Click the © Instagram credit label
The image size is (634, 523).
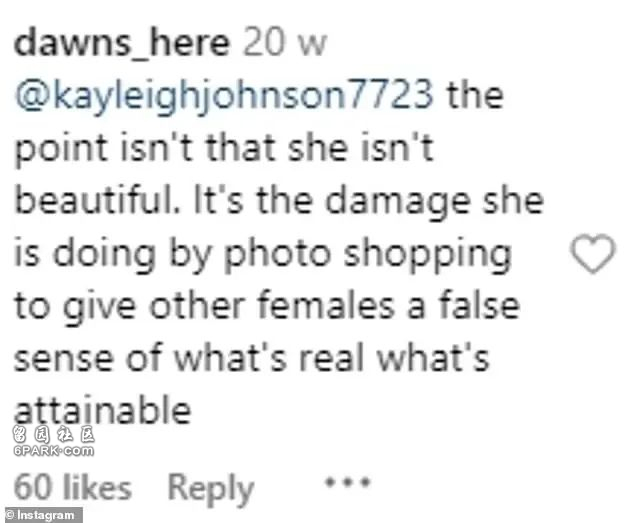pos(41,515)
